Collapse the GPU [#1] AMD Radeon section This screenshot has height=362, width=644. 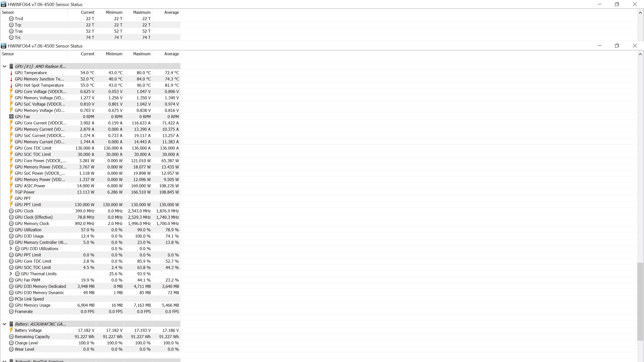(4, 66)
